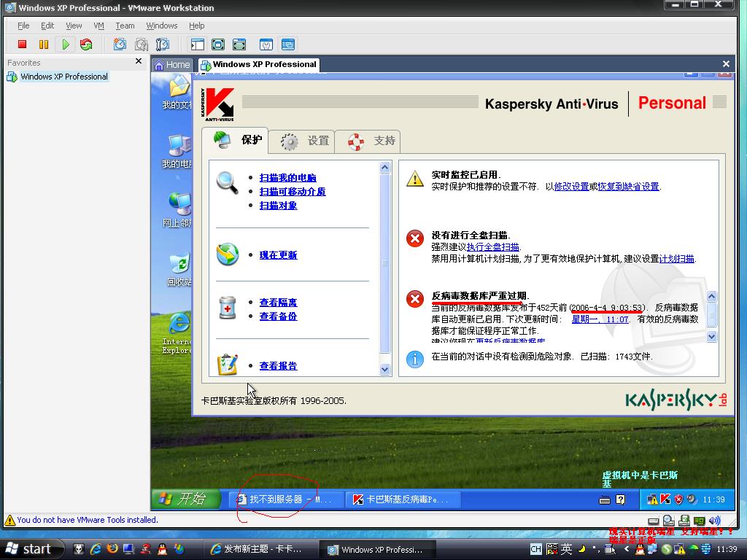Click Firefox quick launch icon
This screenshot has width=747, height=560.
coord(112,548)
